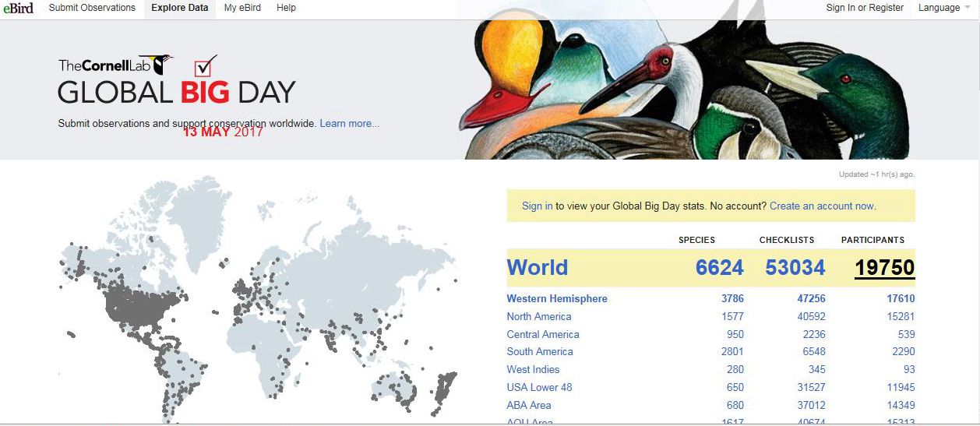This screenshot has height=426, width=980.
Task: Select the Explore Data tab
Action: [180, 8]
